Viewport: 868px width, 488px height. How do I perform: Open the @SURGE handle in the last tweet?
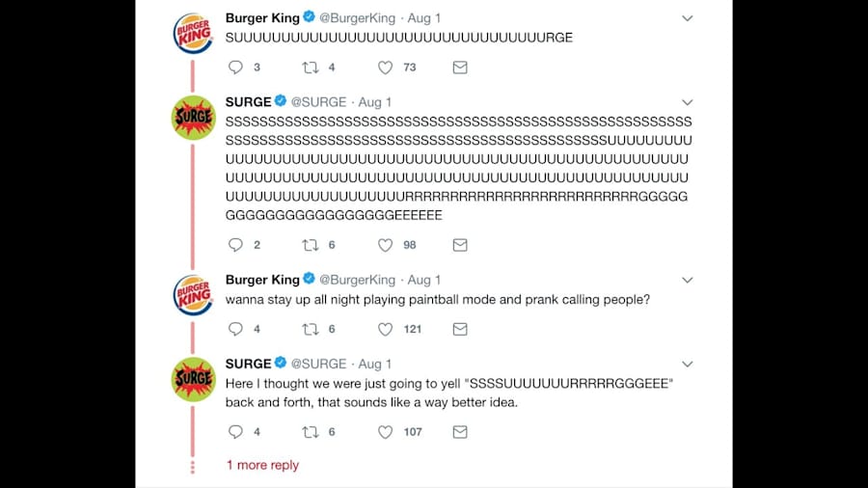[319, 364]
